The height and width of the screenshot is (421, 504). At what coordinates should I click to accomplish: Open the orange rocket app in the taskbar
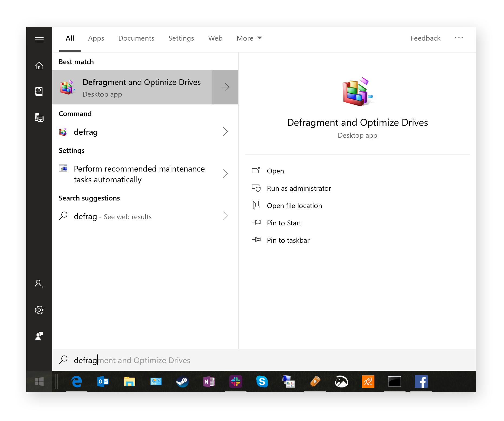[368, 381]
